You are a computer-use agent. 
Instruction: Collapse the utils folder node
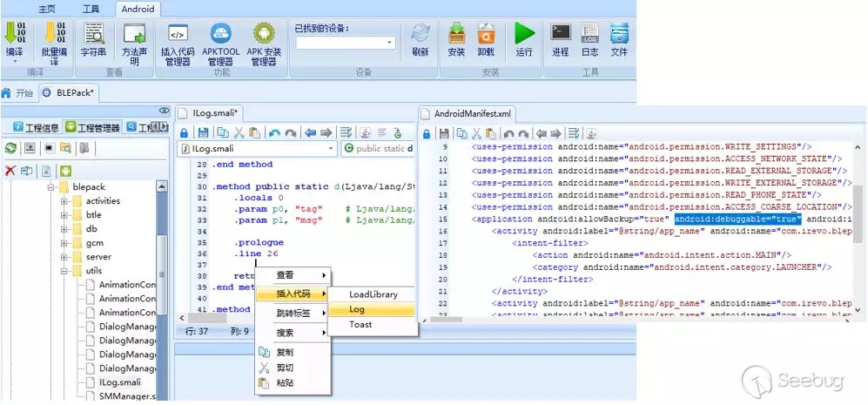pyautogui.click(x=64, y=271)
